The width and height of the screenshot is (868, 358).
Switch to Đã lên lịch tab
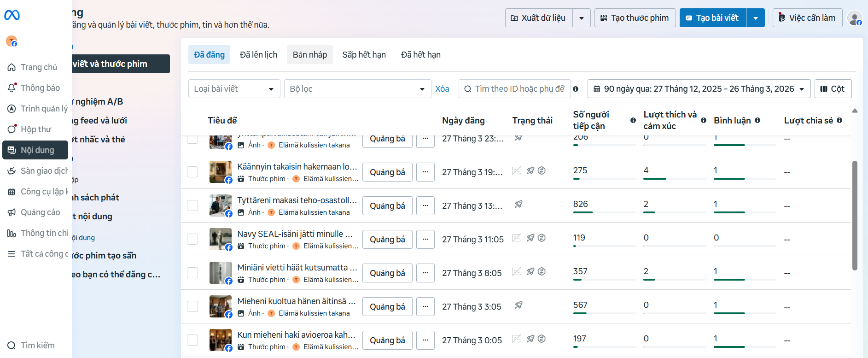tap(258, 55)
